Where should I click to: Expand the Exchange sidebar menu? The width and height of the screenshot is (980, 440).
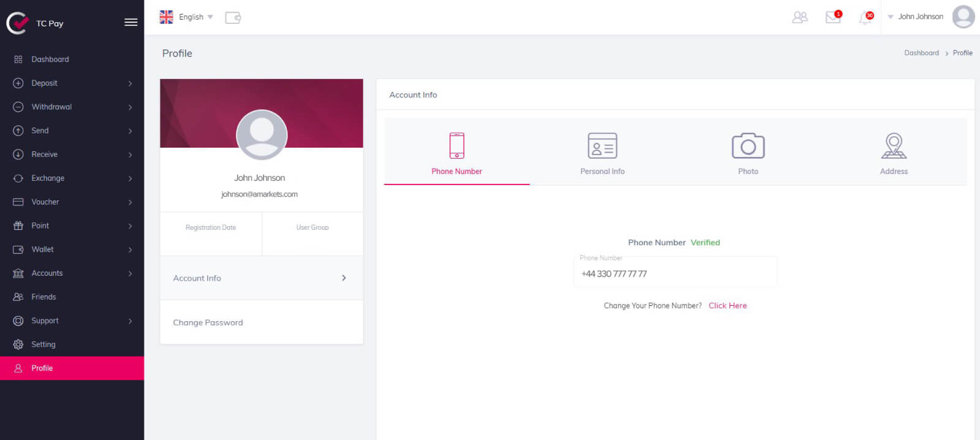coord(72,178)
